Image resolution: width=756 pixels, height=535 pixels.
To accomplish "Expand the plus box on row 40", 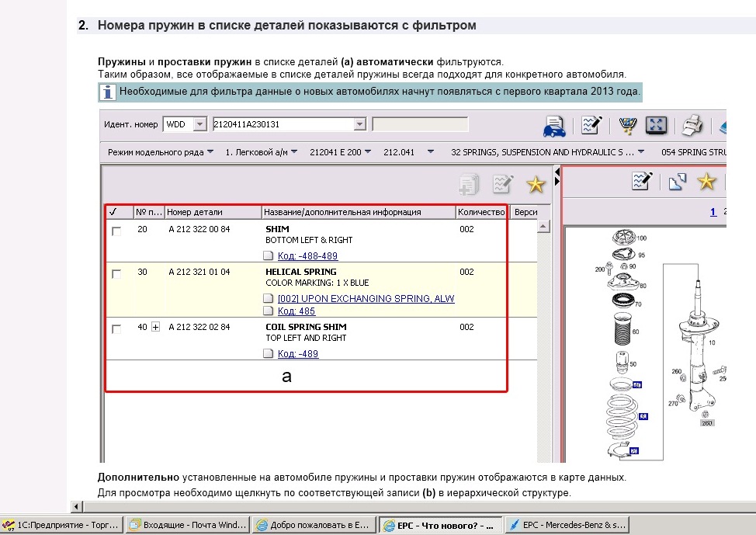I will [x=155, y=328].
